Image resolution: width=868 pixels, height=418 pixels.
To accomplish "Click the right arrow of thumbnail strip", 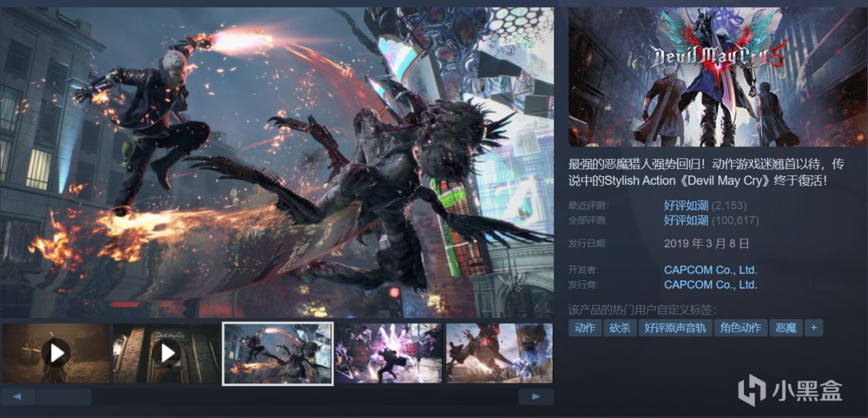I will point(536,396).
